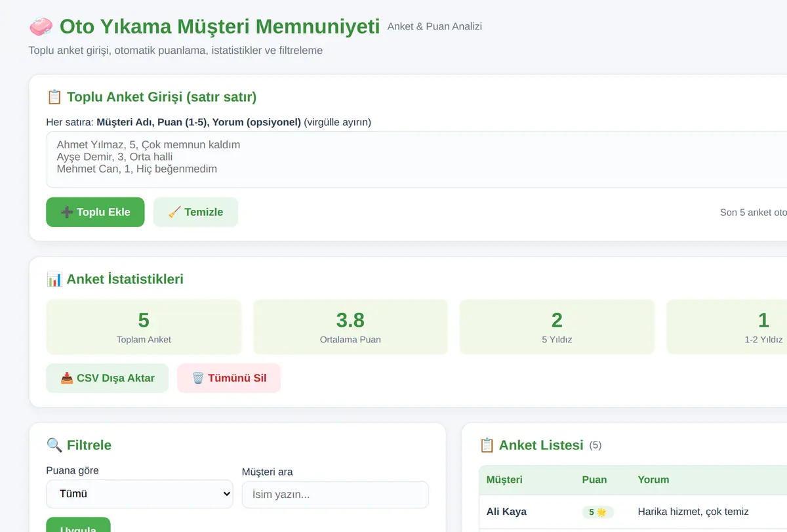Click the 'Anket & Puan Analizi' subtitle
This screenshot has height=532, width=787.
click(435, 27)
